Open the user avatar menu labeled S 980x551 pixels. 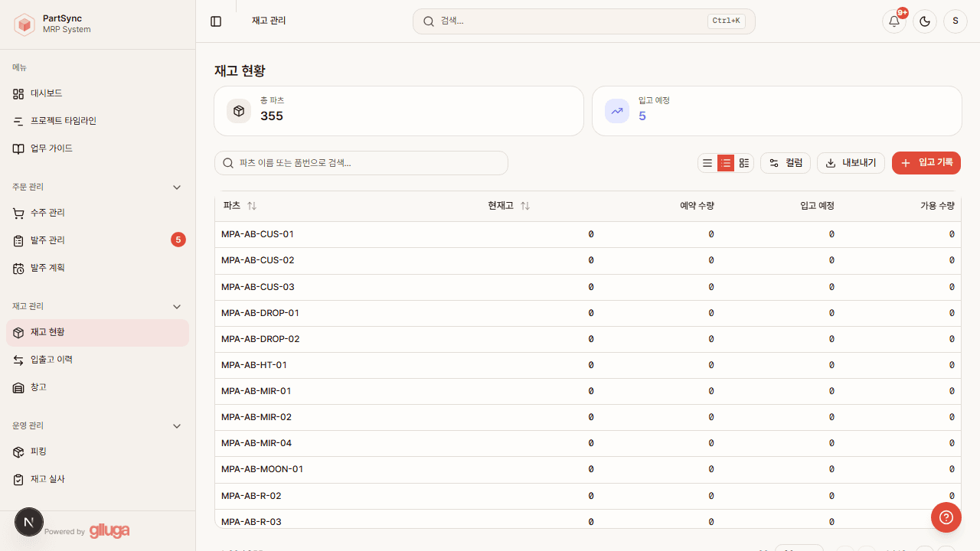955,21
